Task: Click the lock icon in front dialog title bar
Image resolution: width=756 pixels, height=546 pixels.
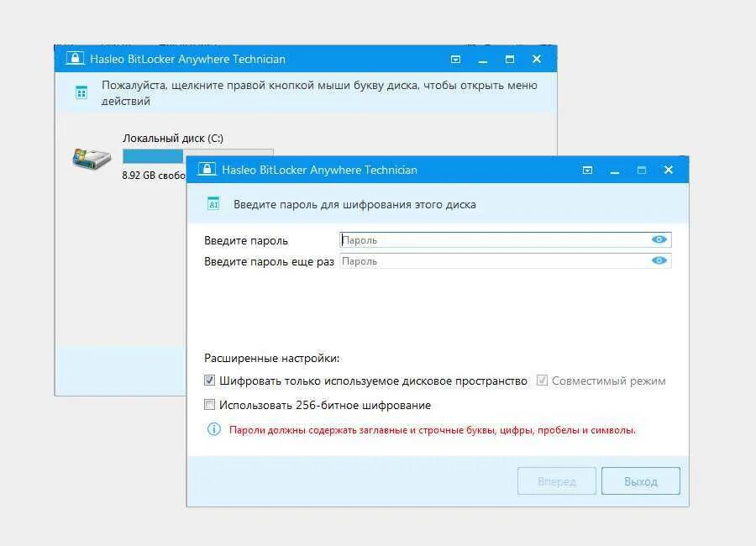Action: click(x=207, y=170)
